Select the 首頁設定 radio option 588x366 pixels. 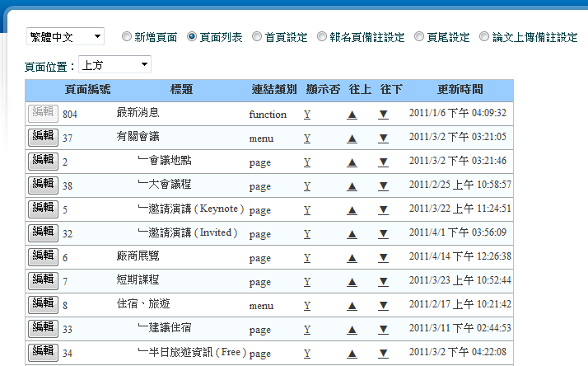[258, 37]
